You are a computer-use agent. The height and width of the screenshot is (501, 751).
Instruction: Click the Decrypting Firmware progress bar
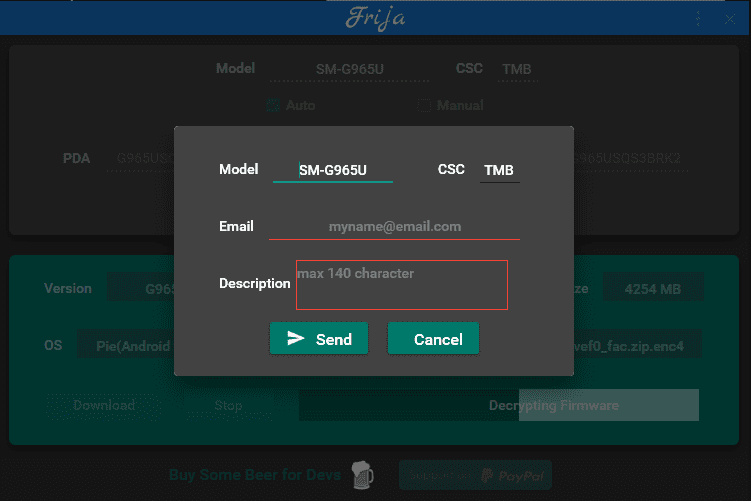(x=499, y=405)
